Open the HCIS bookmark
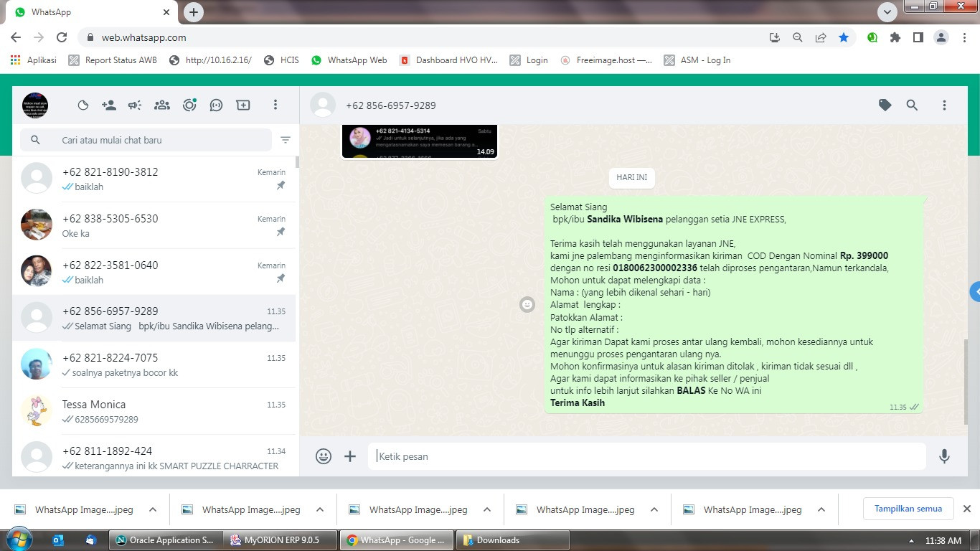This screenshot has width=980, height=551. (x=281, y=60)
